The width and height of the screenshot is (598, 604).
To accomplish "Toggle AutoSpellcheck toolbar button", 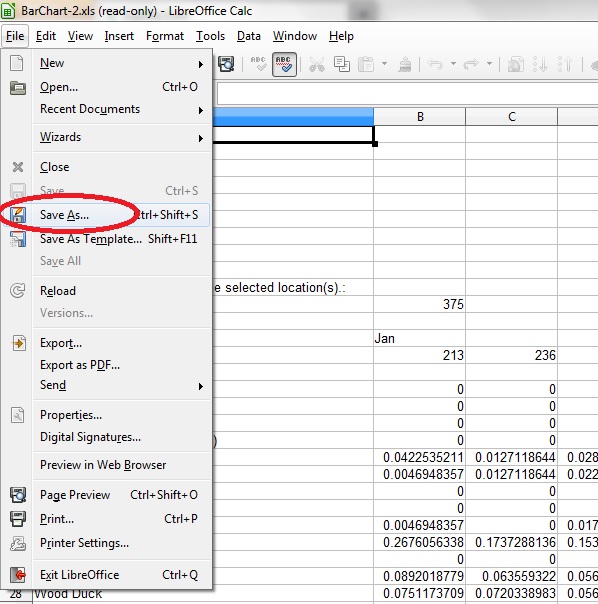I will click(x=284, y=64).
